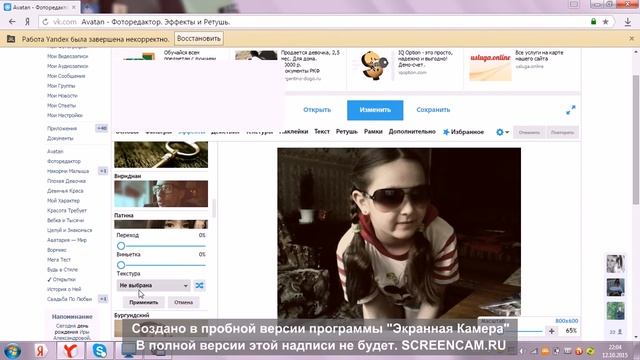Click the Повторить redo button

[x=562, y=132]
